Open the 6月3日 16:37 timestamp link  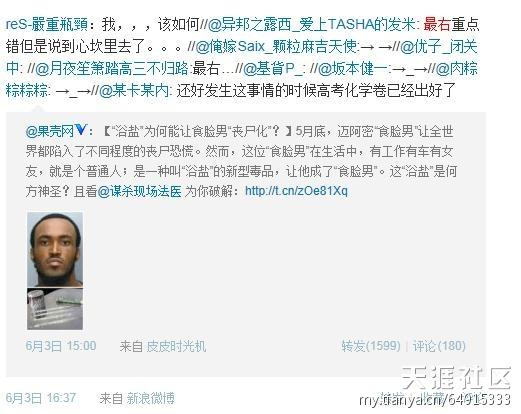tap(41, 398)
